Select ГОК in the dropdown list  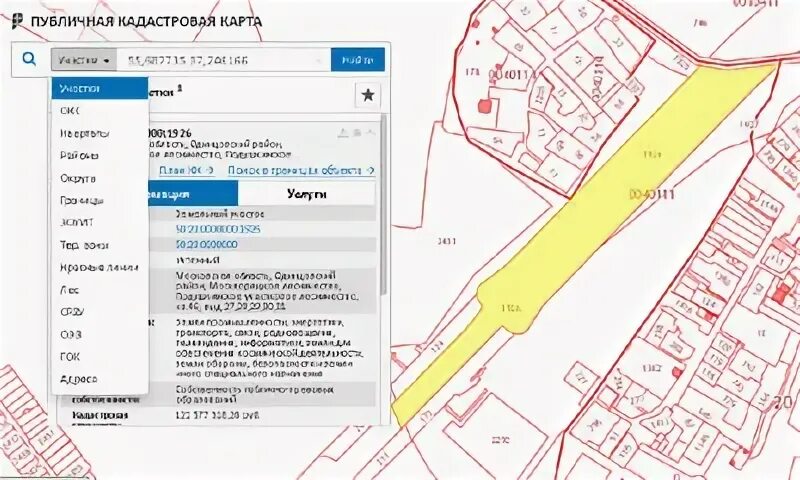[100, 357]
